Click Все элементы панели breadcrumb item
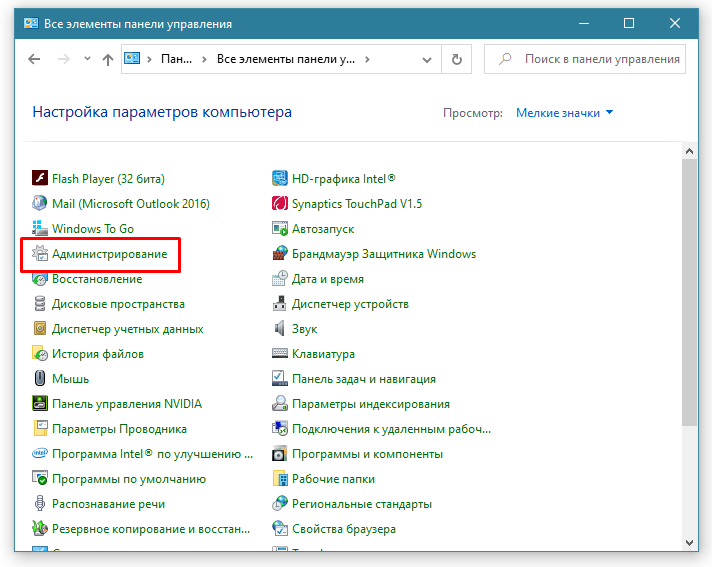The image size is (712, 567). (x=285, y=59)
